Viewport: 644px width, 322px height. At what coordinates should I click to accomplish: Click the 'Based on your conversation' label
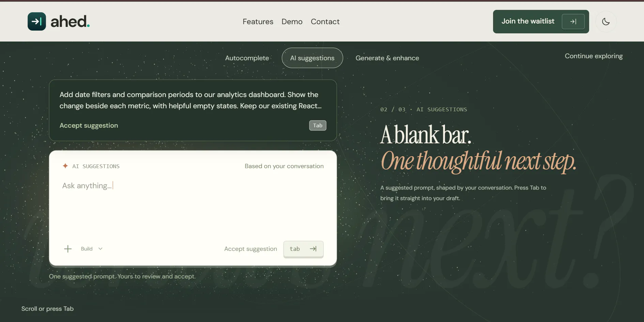[284, 166]
